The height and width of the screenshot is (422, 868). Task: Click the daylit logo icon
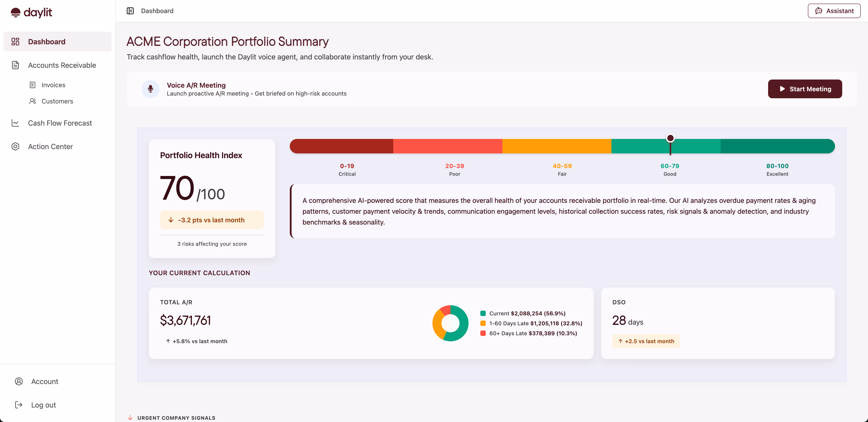tap(16, 12)
